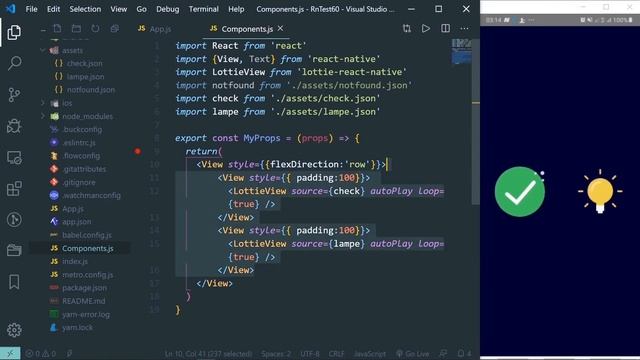640x360 pixels.
Task: Open metro.config.js in the explorer
Action: (x=87, y=275)
